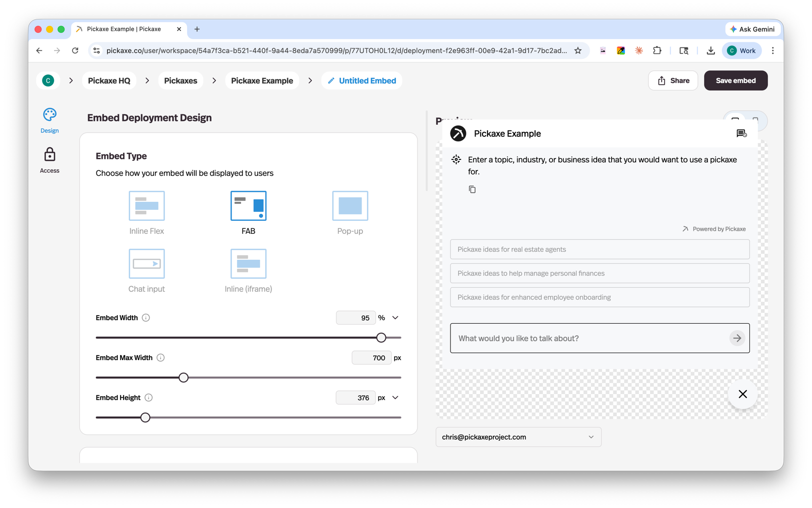The width and height of the screenshot is (812, 508).
Task: Select the Pop-up embed type
Action: 349,205
